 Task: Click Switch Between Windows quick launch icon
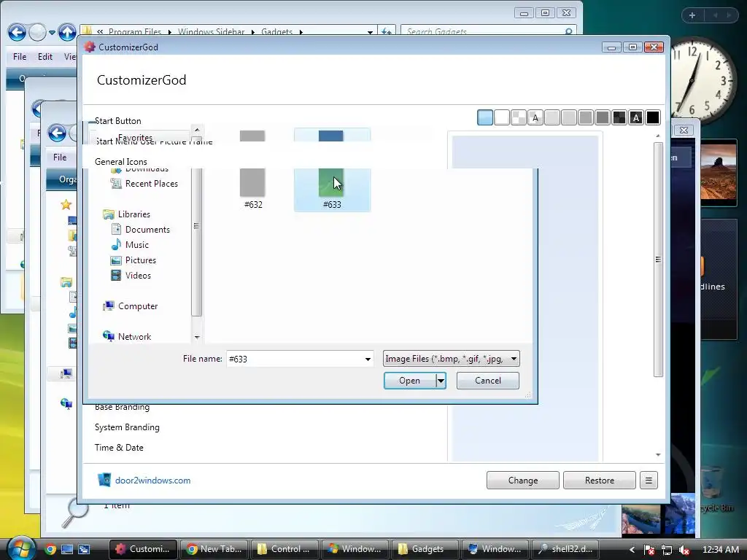tap(84, 549)
